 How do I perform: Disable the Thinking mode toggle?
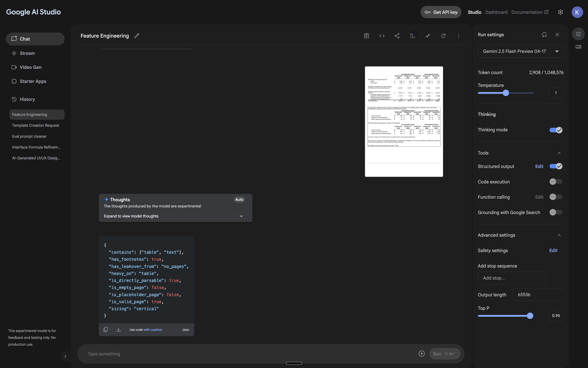tap(556, 130)
